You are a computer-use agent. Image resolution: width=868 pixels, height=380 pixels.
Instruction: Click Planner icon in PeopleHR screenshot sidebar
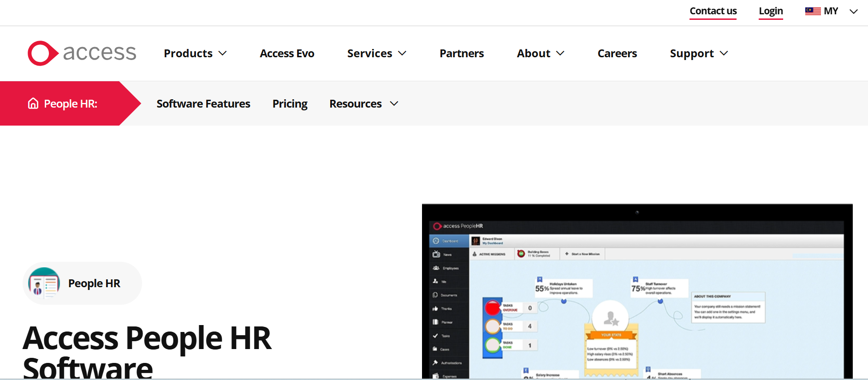435,322
